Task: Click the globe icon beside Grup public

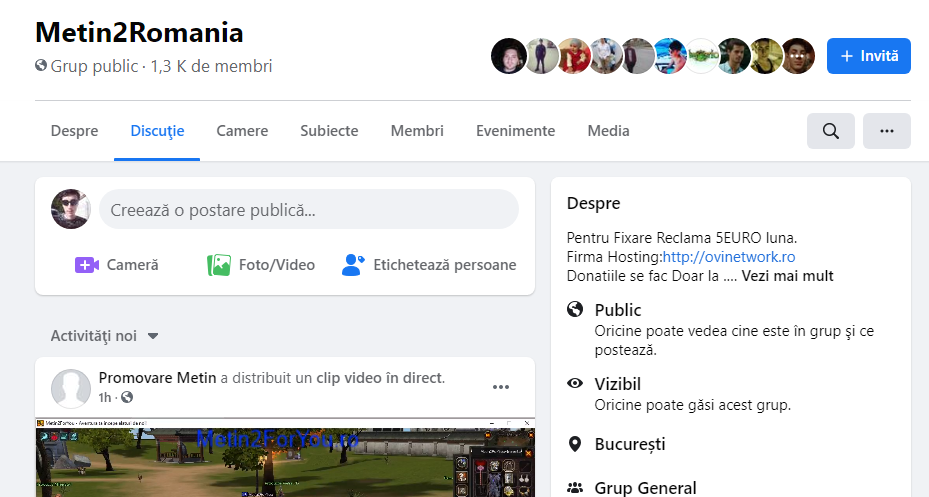Action: click(41, 65)
